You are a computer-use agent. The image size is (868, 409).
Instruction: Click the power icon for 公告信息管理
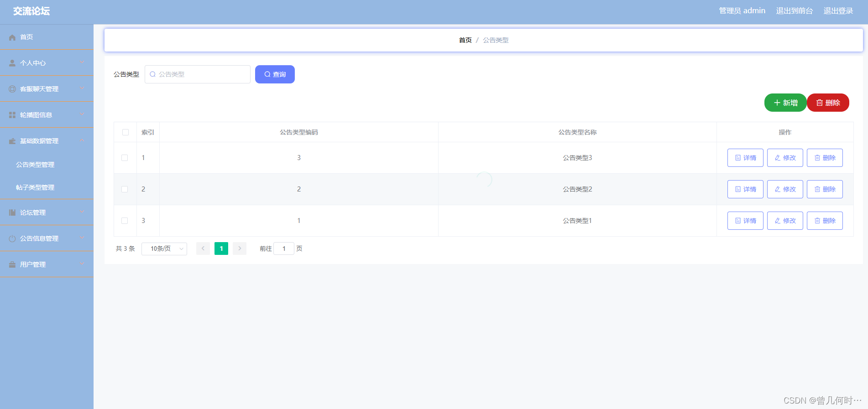(12, 239)
